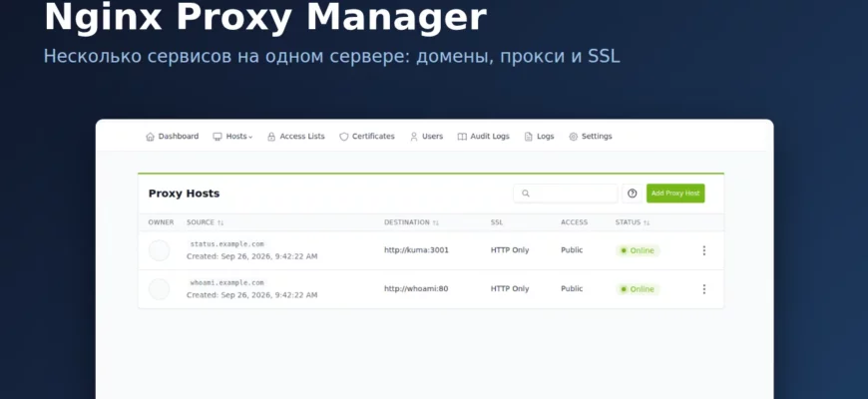This screenshot has width=868, height=399.
Task: Click the SSL column header
Action: [x=497, y=222]
